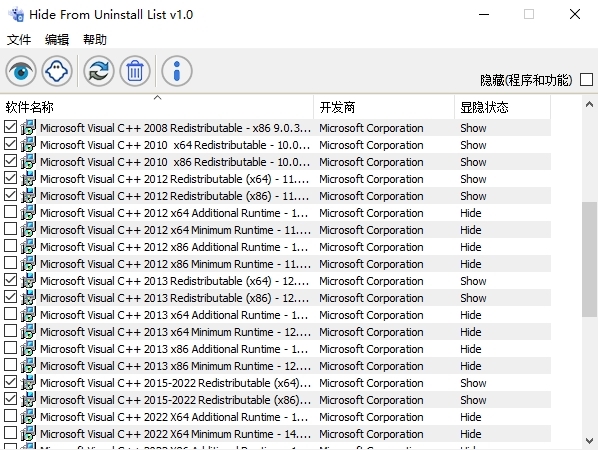Click installer icon of 2012 x64 Additional Runtime

pyautogui.click(x=28, y=212)
